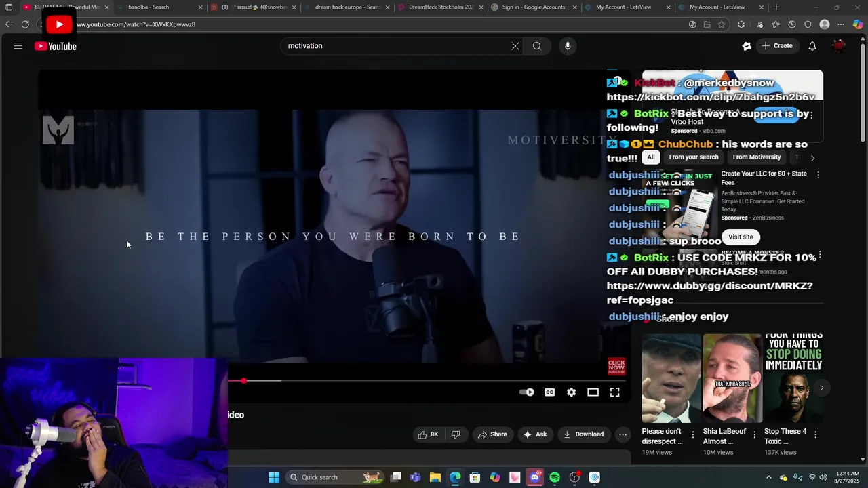Viewport: 868px width, 488px height.
Task: Open the Please don't disrespect short
Action: 671,378
